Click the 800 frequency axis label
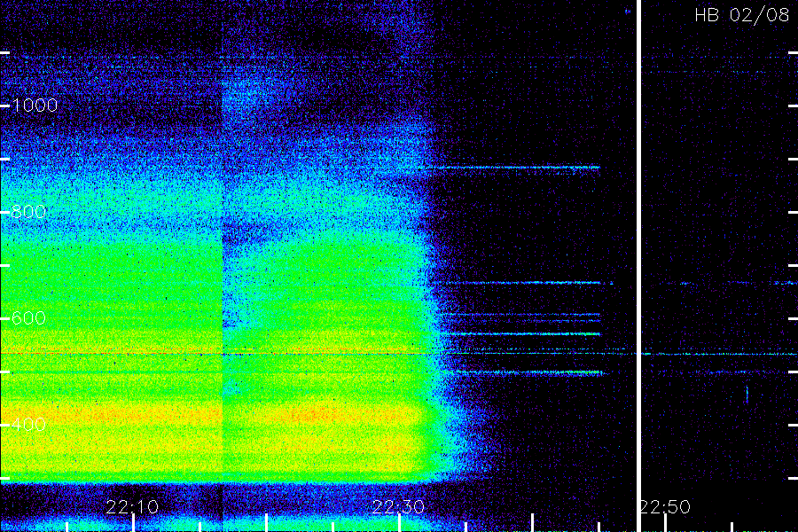The width and height of the screenshot is (798, 532). point(28,212)
